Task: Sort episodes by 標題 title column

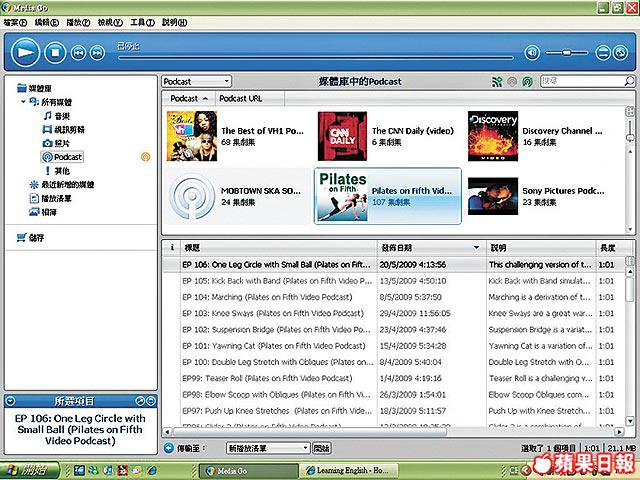Action: [278, 248]
